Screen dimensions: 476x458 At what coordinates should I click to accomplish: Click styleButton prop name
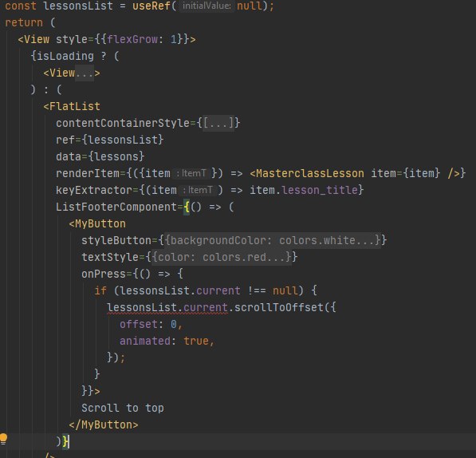tap(116, 240)
